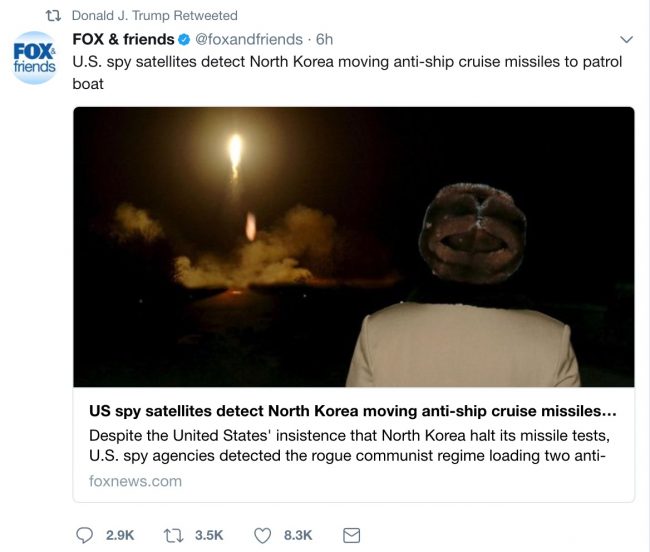The image size is (650, 552).
Task: Like the tweet with the heart icon
Action: (x=262, y=536)
